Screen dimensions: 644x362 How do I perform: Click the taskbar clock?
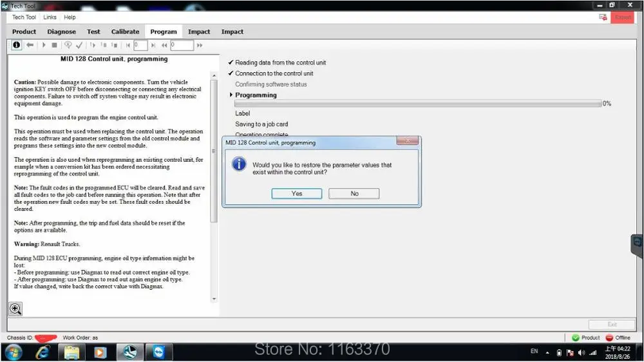618,352
